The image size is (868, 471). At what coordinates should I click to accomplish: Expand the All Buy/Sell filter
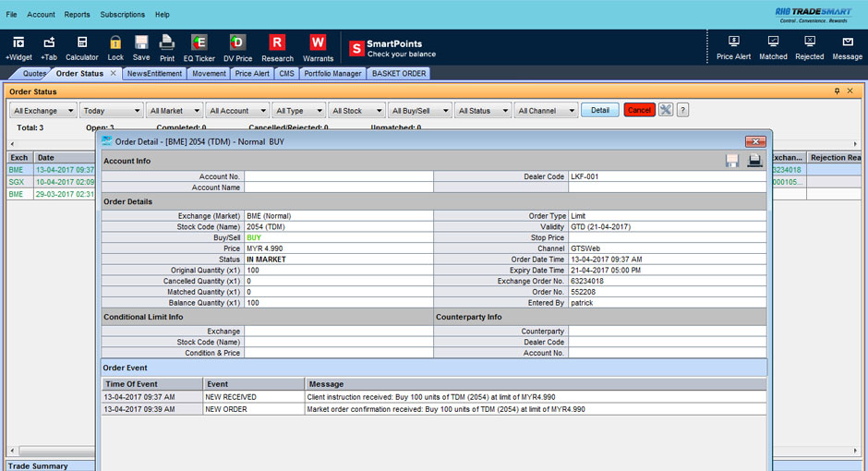419,111
